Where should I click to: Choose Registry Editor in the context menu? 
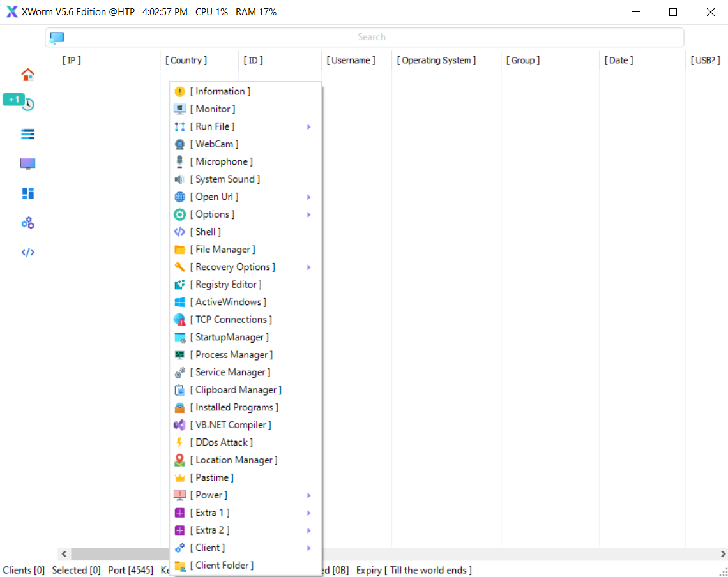coord(228,285)
